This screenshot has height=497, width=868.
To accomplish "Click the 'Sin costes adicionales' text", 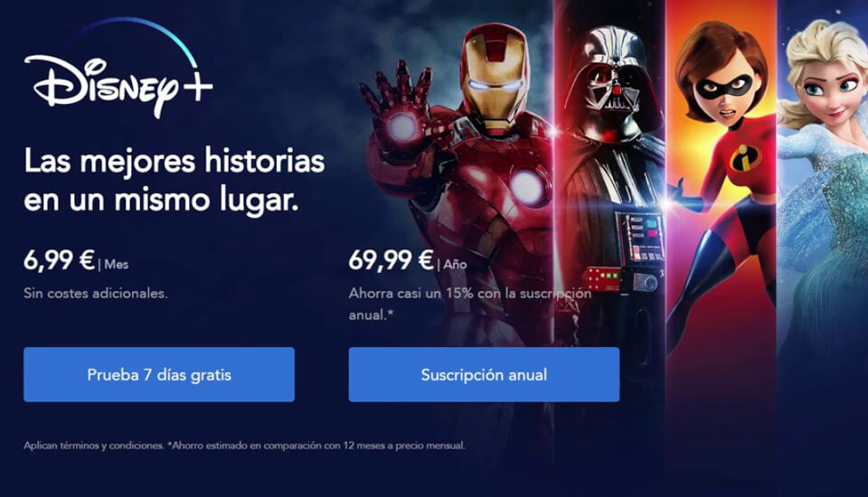I will click(x=95, y=294).
